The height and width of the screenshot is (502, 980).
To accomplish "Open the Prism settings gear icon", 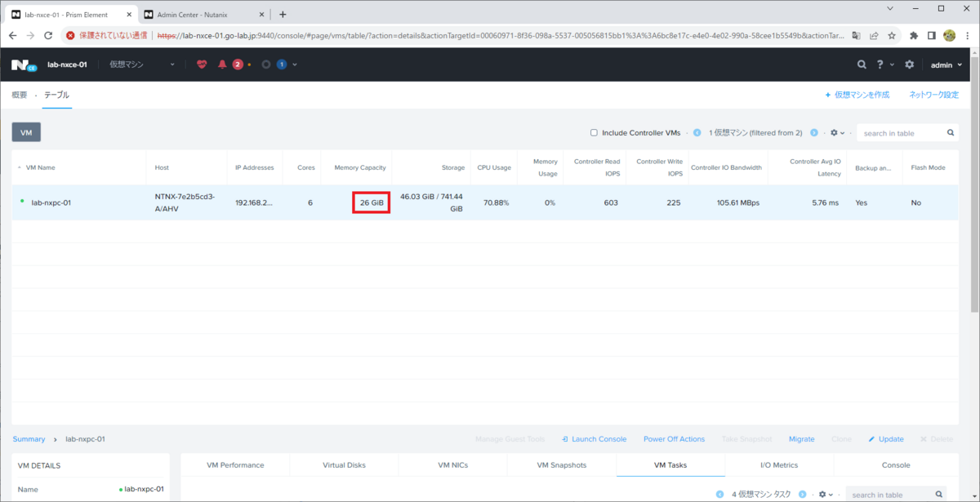I will tap(910, 64).
